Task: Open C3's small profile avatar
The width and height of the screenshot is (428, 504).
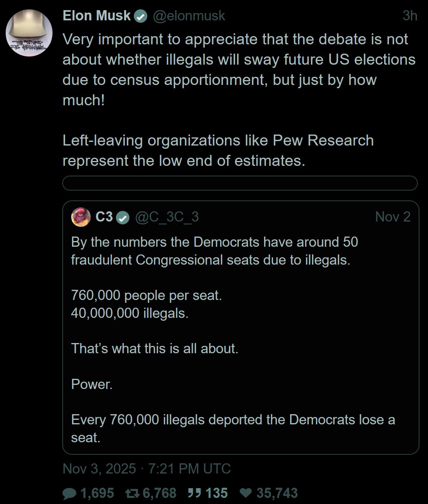Action: tap(81, 217)
